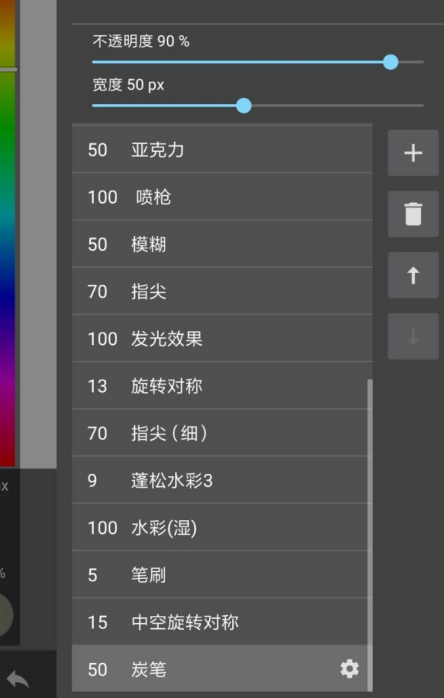Select the 发光效果 brush
444x698 pixels.
(x=222, y=339)
